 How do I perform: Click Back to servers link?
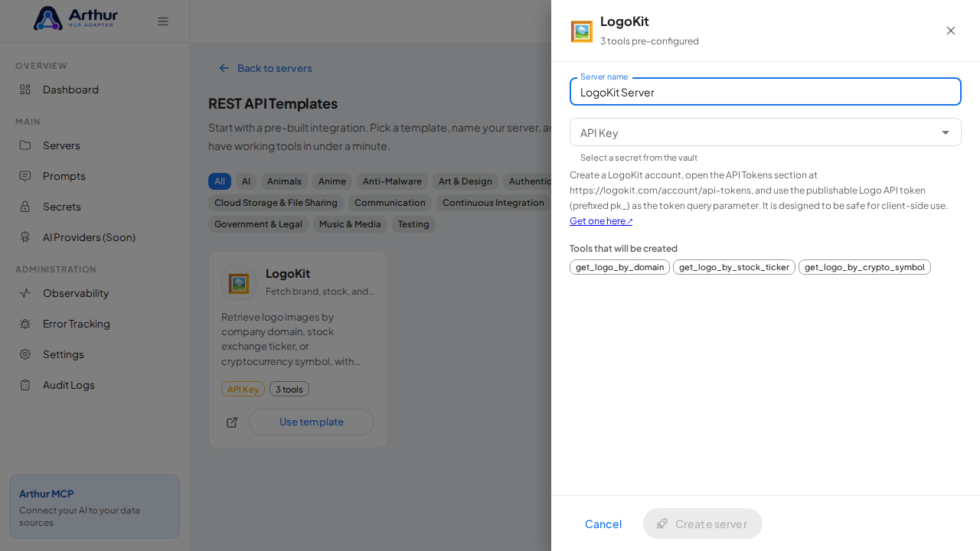coord(266,68)
